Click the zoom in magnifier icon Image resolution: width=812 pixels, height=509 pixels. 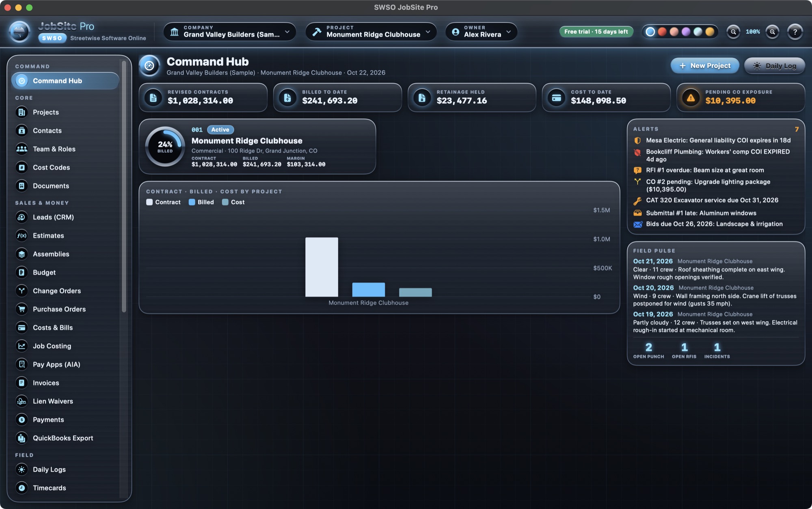coord(772,32)
